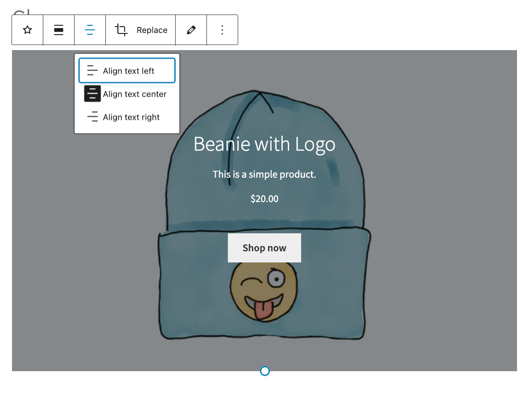This screenshot has height=402, width=532.
Task: Click the circular resize handle below image
Action: [x=265, y=371]
